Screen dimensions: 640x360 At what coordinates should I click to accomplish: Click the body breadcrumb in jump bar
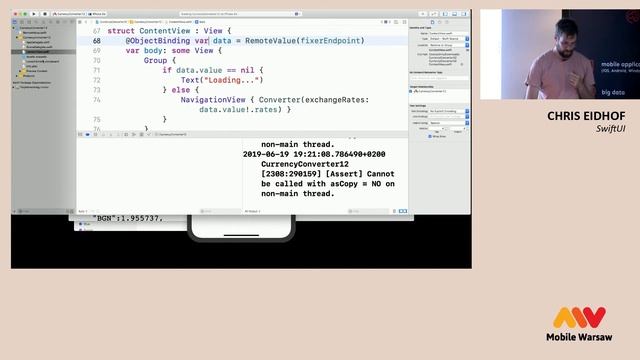click(200, 22)
